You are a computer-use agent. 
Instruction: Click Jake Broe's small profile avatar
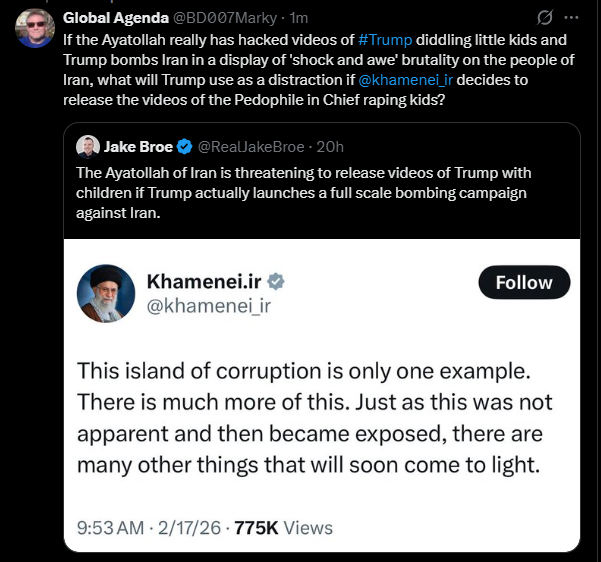(88, 146)
